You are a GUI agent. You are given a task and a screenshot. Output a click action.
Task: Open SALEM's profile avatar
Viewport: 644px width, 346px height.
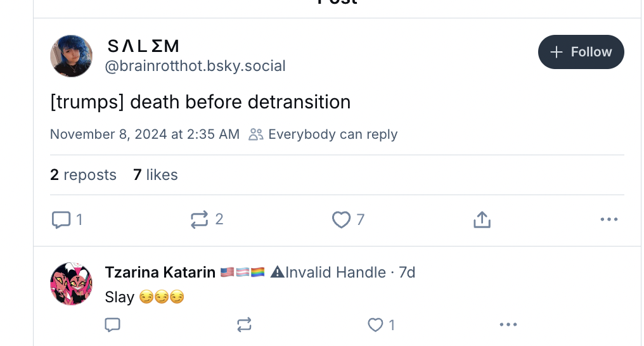(x=72, y=56)
